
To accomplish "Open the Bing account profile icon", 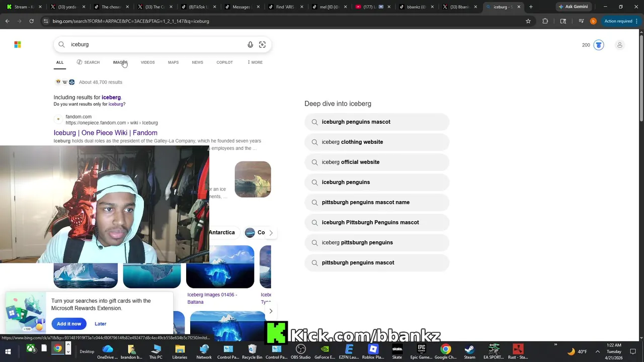I will click(620, 45).
